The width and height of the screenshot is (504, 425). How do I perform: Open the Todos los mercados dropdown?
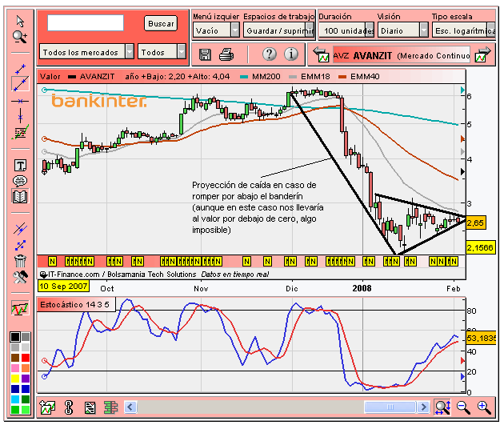tap(86, 52)
